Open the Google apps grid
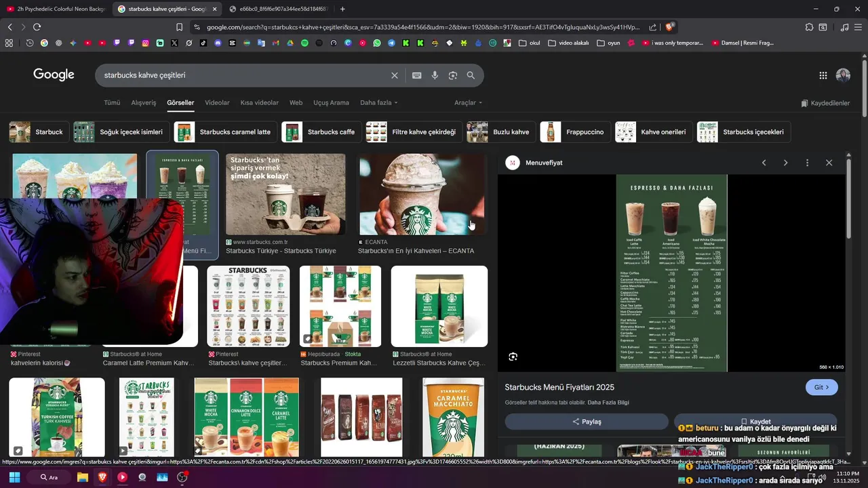The width and height of the screenshot is (868, 488). click(x=823, y=75)
